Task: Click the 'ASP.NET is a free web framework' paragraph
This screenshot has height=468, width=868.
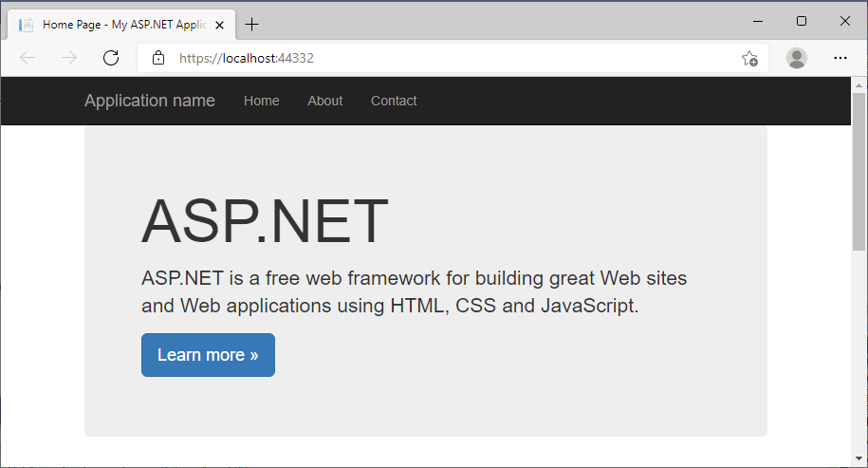Action: pos(414,291)
